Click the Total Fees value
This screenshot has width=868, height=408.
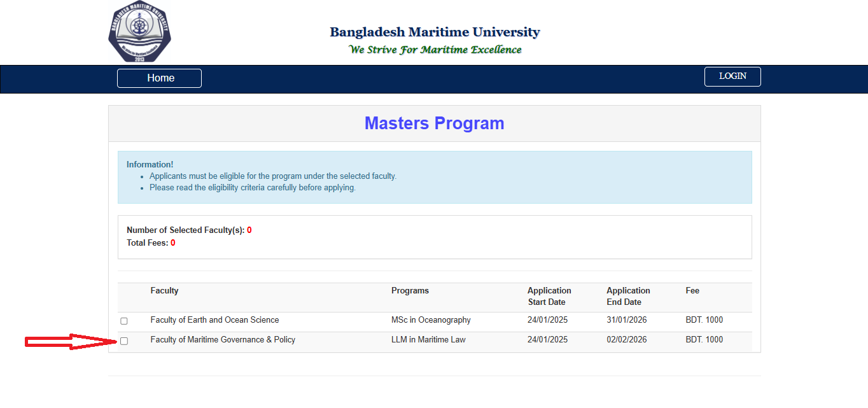coord(172,243)
